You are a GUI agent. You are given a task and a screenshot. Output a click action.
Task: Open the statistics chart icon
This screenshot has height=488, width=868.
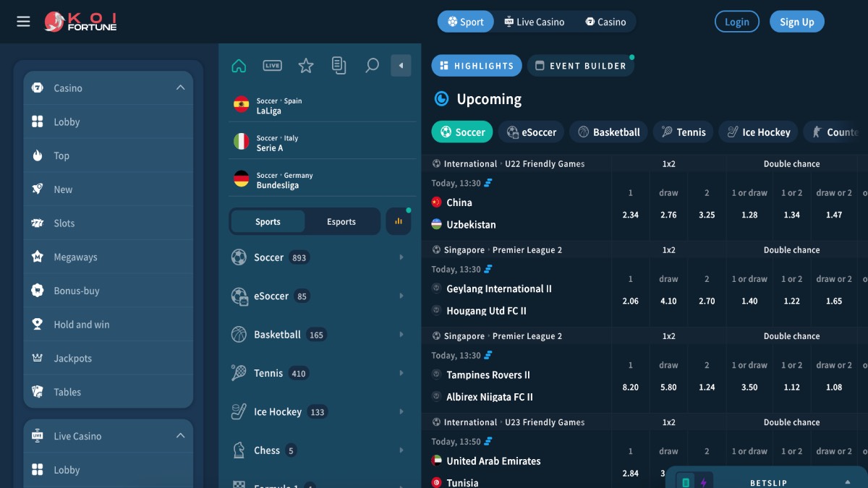pos(399,222)
